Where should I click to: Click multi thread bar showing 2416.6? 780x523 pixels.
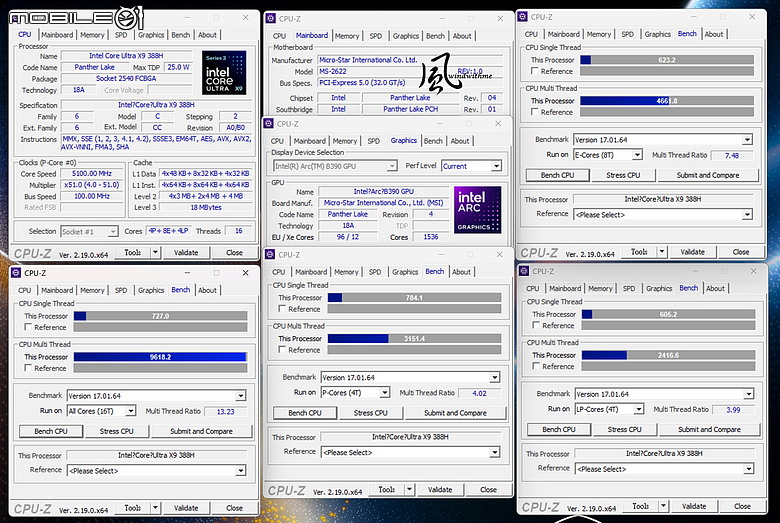tap(669, 355)
